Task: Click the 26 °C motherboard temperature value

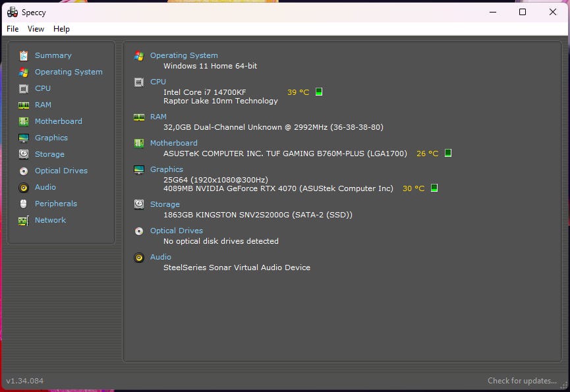Action: tap(428, 154)
